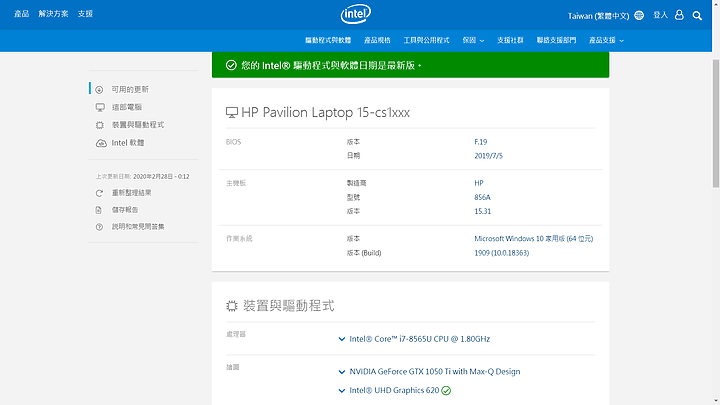Select Taiwan (繁體中文) region link
The height and width of the screenshot is (405, 720).
tap(598, 16)
